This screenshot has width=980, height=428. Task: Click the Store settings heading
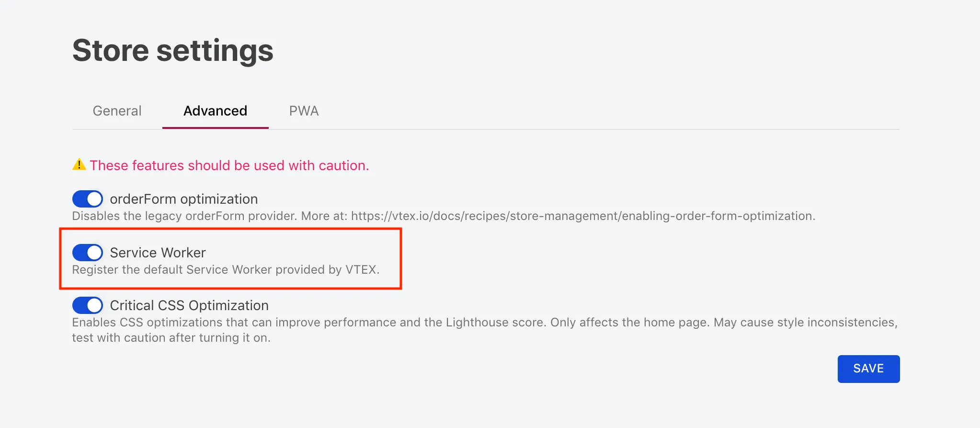[173, 50]
